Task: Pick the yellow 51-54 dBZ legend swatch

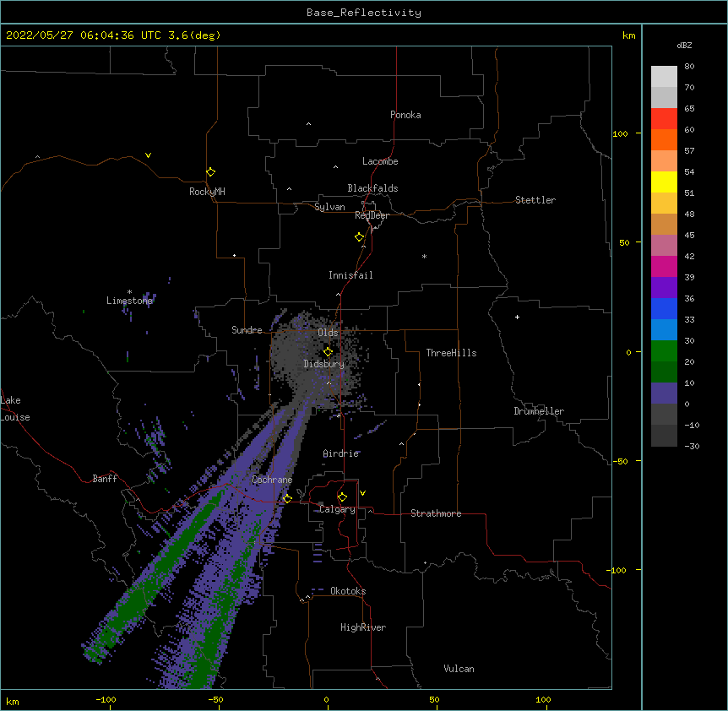Action: coord(664,182)
